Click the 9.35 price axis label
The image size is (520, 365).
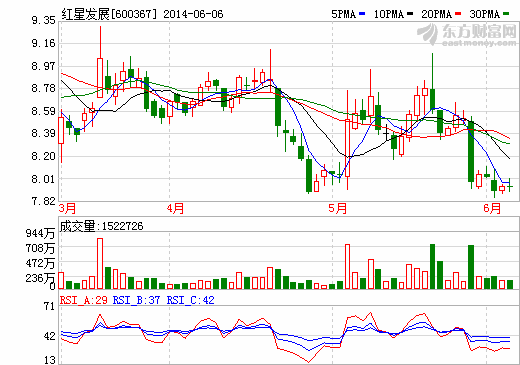43,20
